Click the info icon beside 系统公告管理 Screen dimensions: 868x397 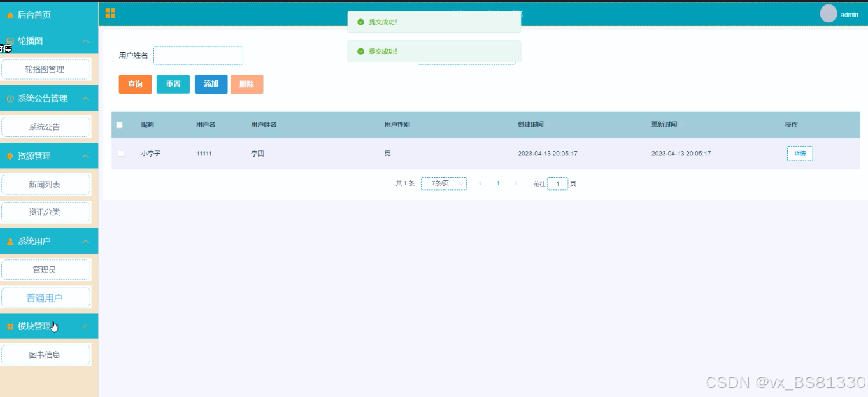coord(10,99)
